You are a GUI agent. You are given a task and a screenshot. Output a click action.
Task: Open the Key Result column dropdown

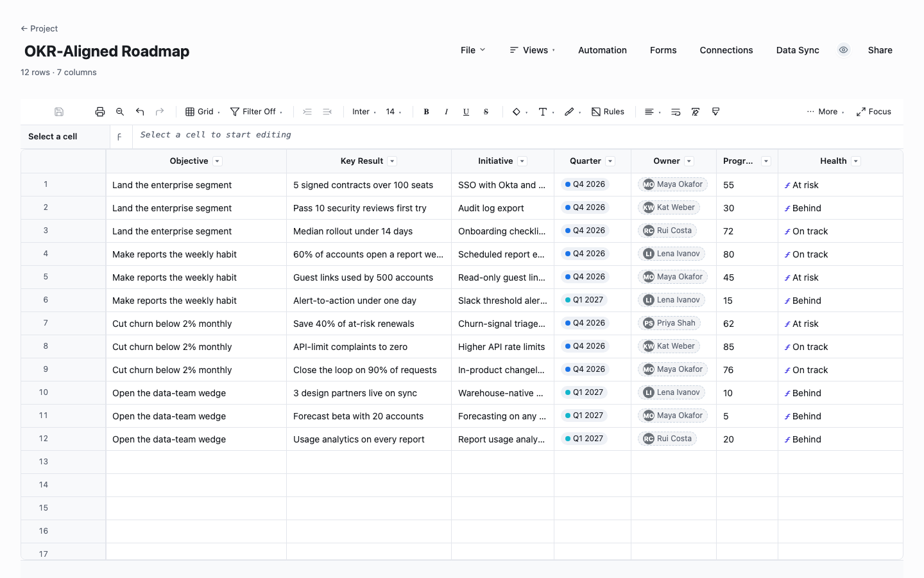point(392,161)
